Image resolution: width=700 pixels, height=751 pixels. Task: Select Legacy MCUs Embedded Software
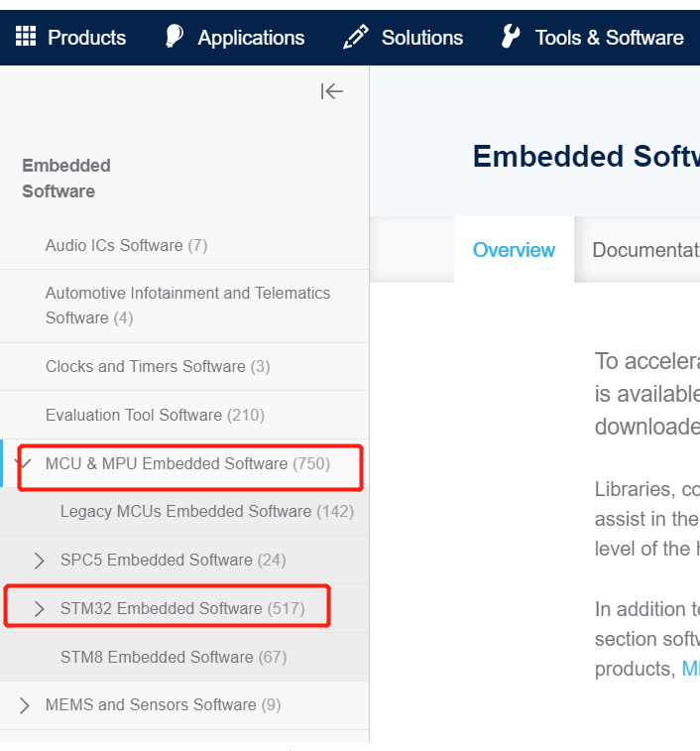point(207,511)
